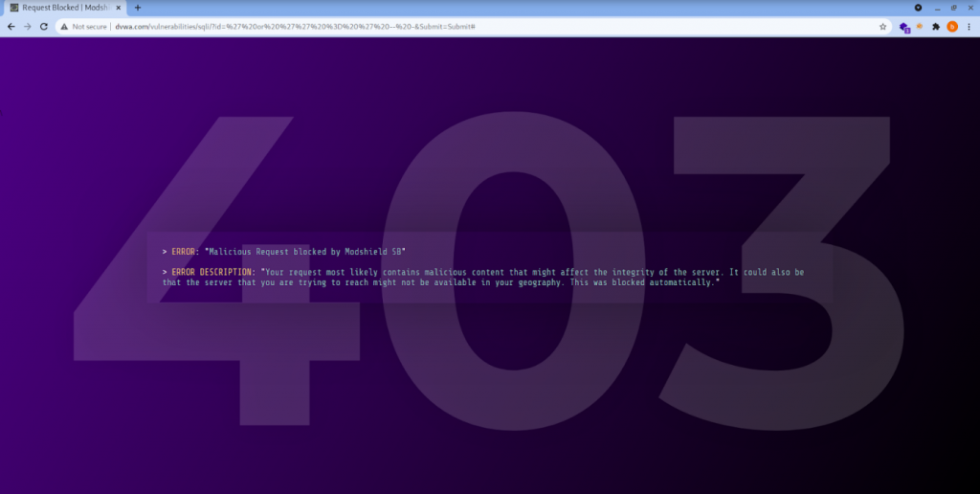Image resolution: width=980 pixels, height=494 pixels.
Task: Open the tab search dropdown circle
Action: (x=918, y=8)
